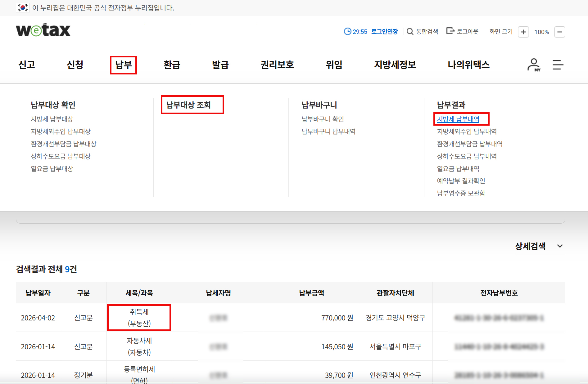Click the 취득세 (부동산) table cell
Viewport: 588px width, 384px height.
click(139, 318)
